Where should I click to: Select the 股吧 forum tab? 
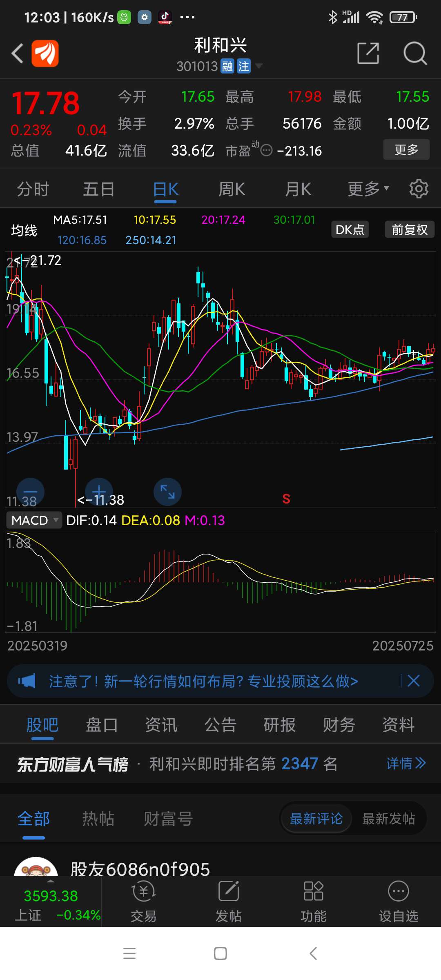coord(42,725)
